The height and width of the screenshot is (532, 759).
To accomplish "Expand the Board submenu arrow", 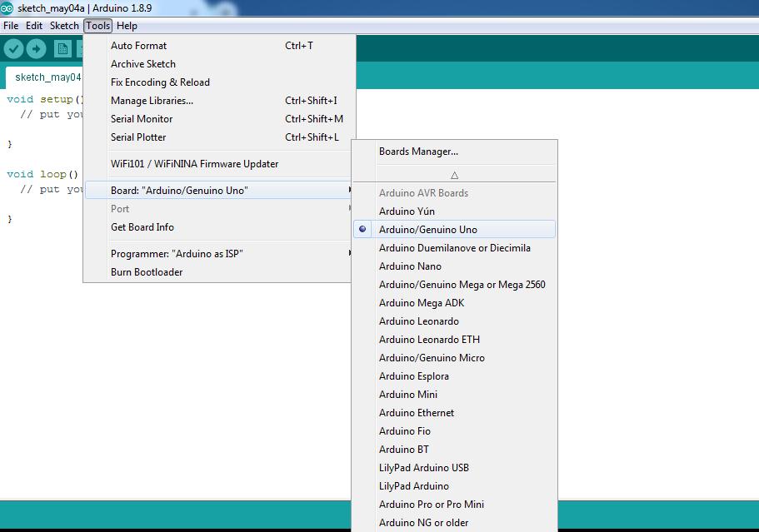I will pyautogui.click(x=349, y=190).
